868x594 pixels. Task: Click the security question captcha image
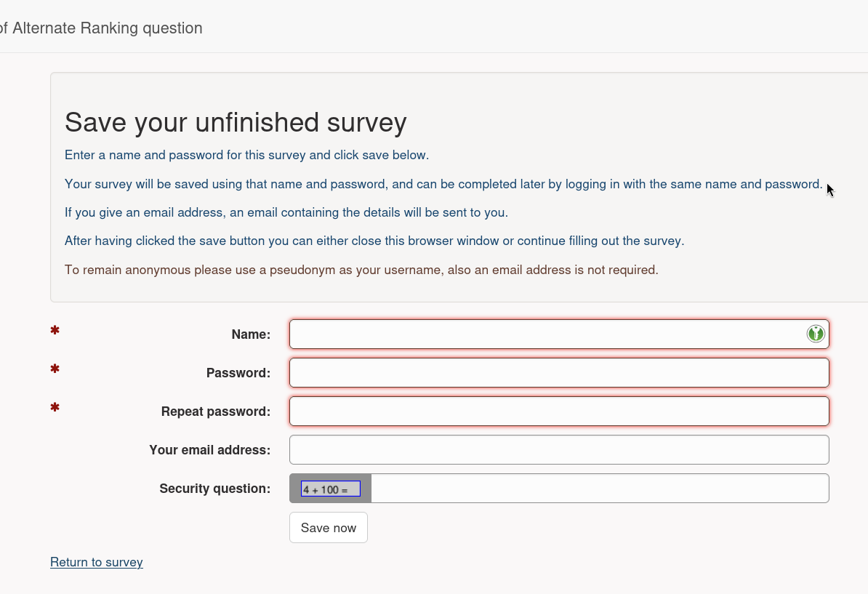pos(331,489)
